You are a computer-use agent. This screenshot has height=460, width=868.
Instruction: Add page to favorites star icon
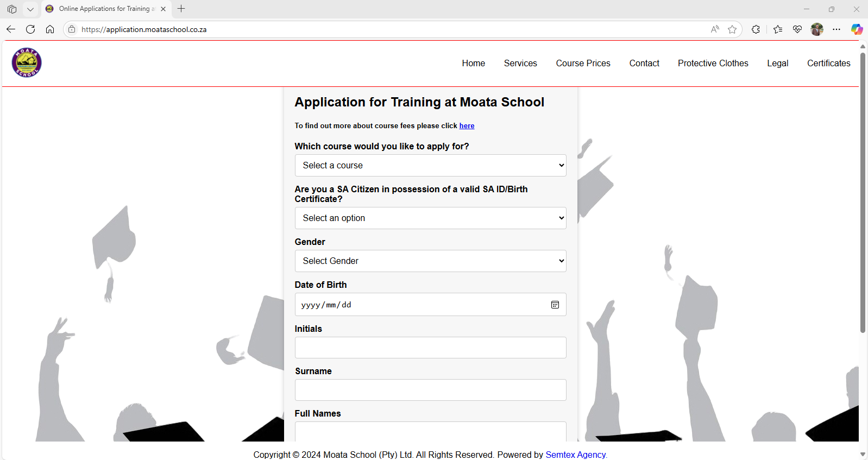point(732,29)
